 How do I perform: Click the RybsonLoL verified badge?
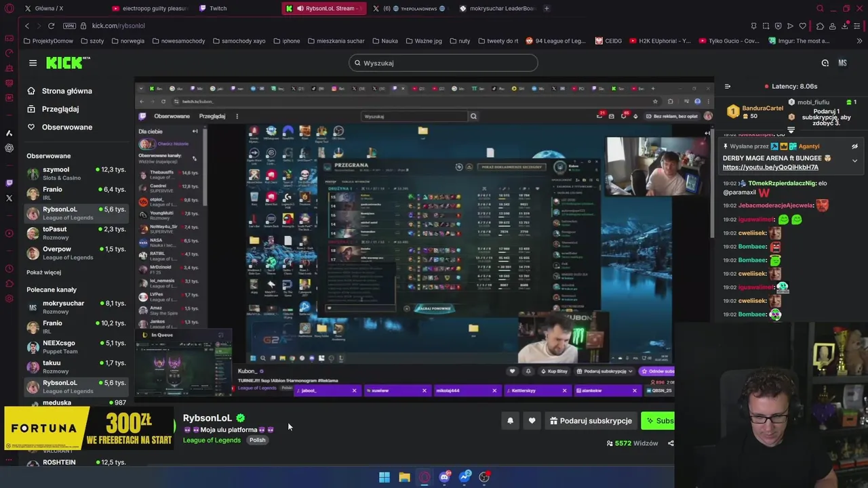[241, 418]
